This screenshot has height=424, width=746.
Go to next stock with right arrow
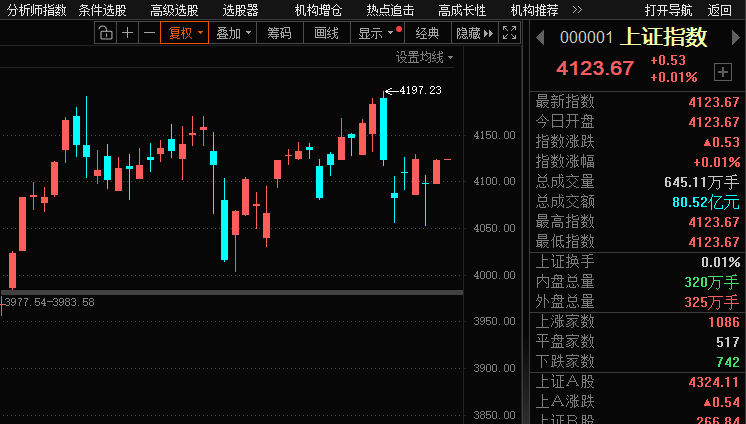pyautogui.click(x=735, y=38)
